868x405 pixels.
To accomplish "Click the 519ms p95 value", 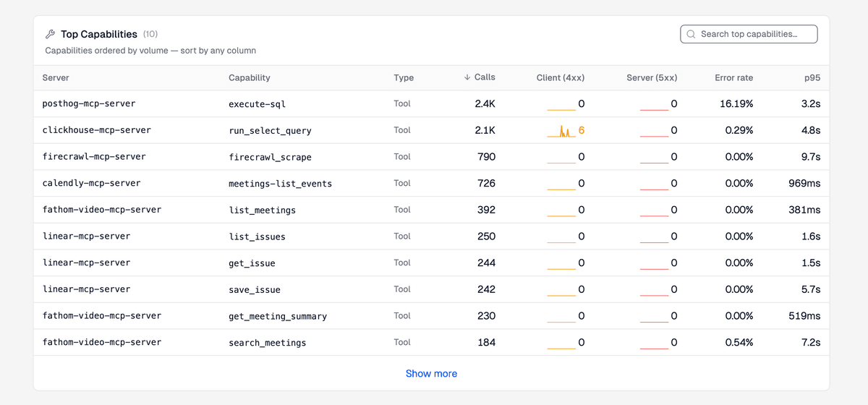I will coord(804,315).
